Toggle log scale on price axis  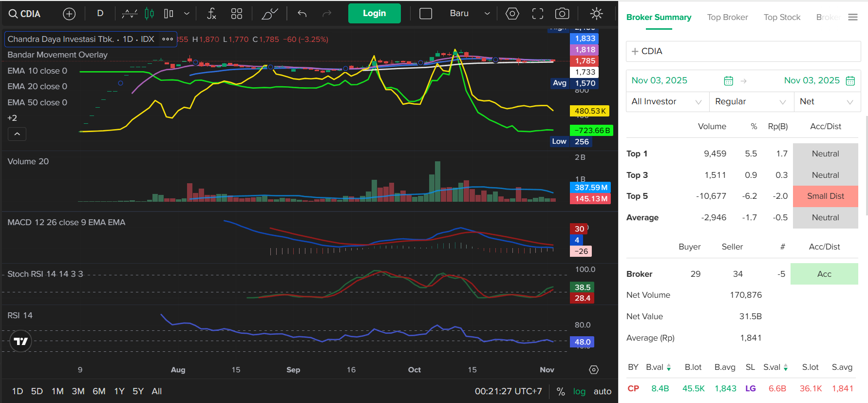pyautogui.click(x=579, y=391)
